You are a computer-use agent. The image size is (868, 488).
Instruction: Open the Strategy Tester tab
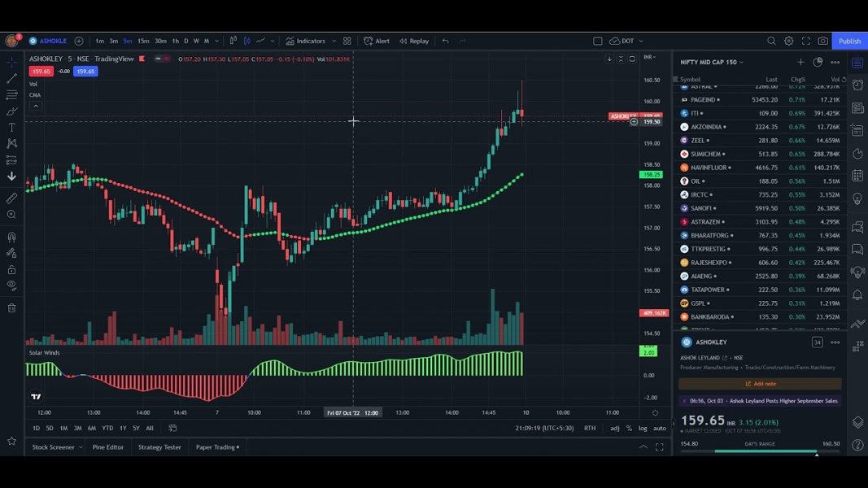point(159,447)
